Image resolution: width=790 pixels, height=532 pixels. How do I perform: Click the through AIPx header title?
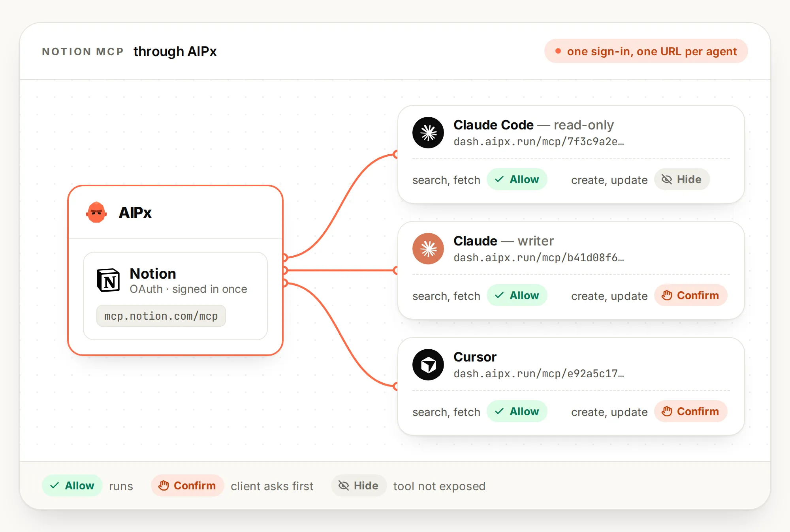pyautogui.click(x=175, y=52)
